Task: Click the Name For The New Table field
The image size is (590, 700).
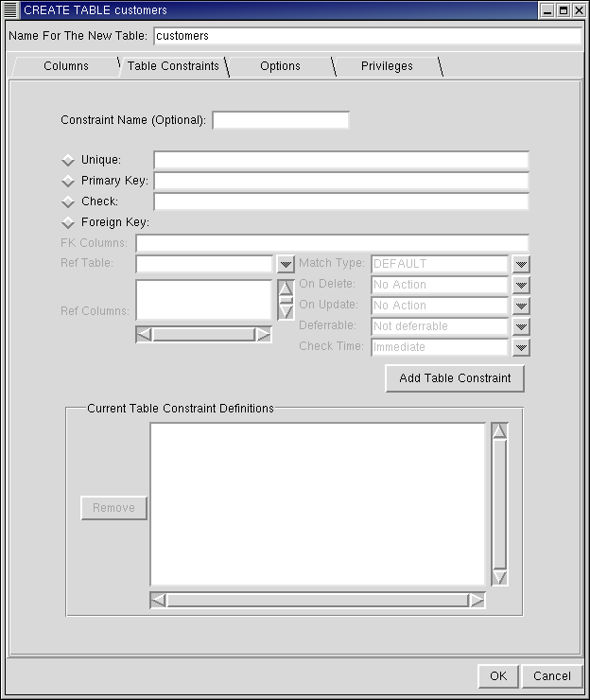Action: (368, 36)
